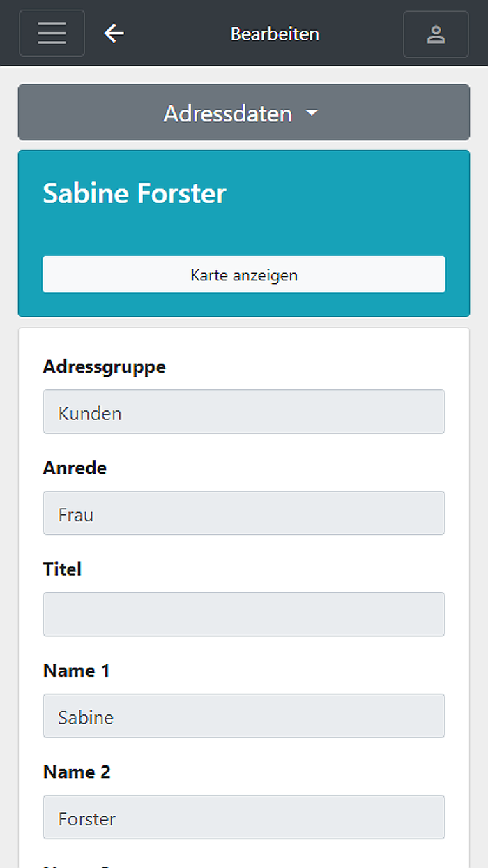This screenshot has height=868, width=488.
Task: Tap the Kunden value under Adressgruppe
Action: [244, 411]
